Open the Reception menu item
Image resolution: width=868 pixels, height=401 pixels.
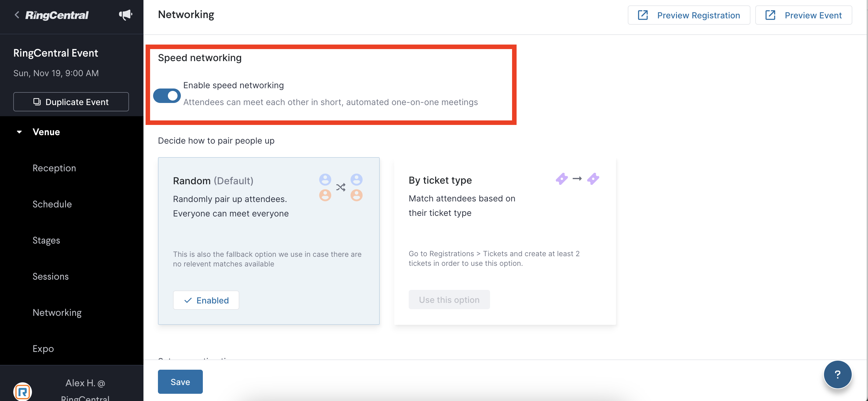54,168
